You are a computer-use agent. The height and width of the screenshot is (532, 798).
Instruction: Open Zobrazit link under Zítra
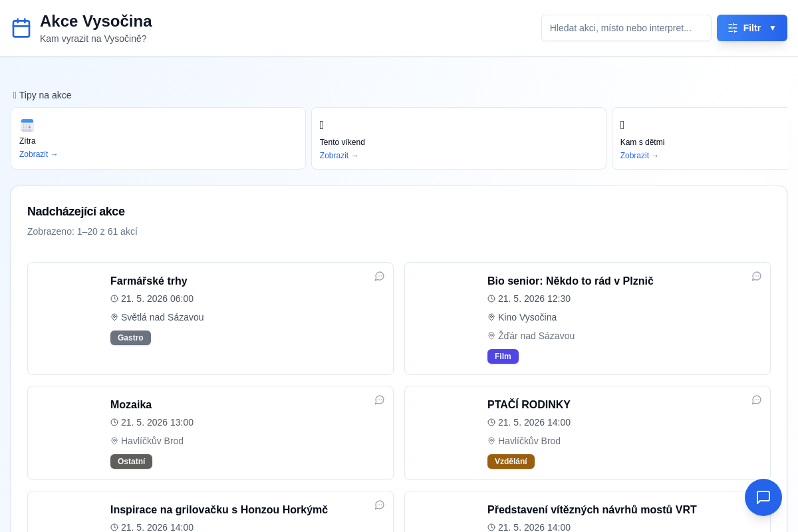click(39, 154)
